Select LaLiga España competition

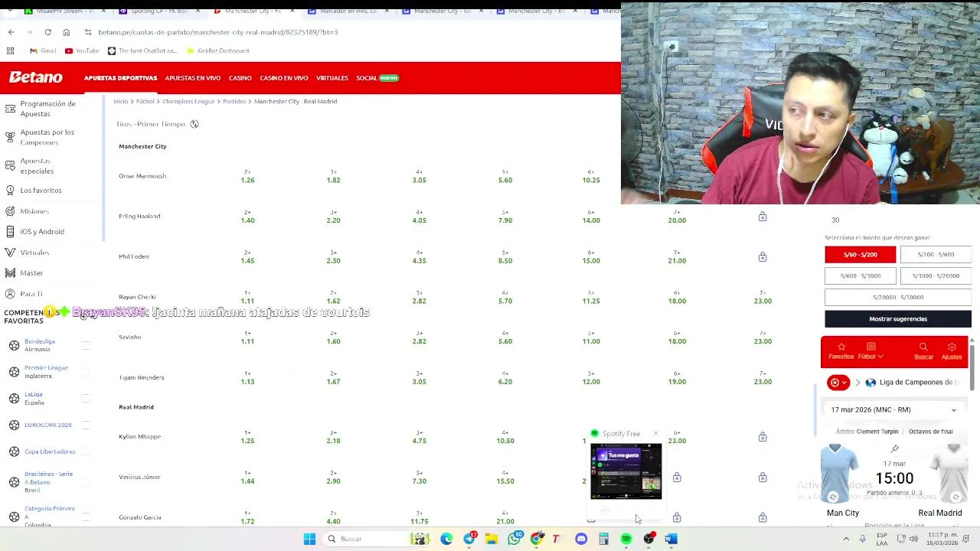34,399
